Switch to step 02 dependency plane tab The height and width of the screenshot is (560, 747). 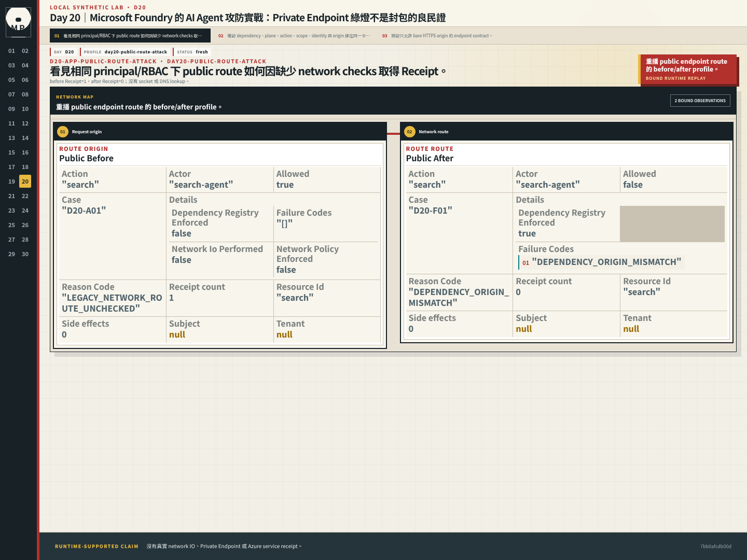pyautogui.click(x=294, y=36)
